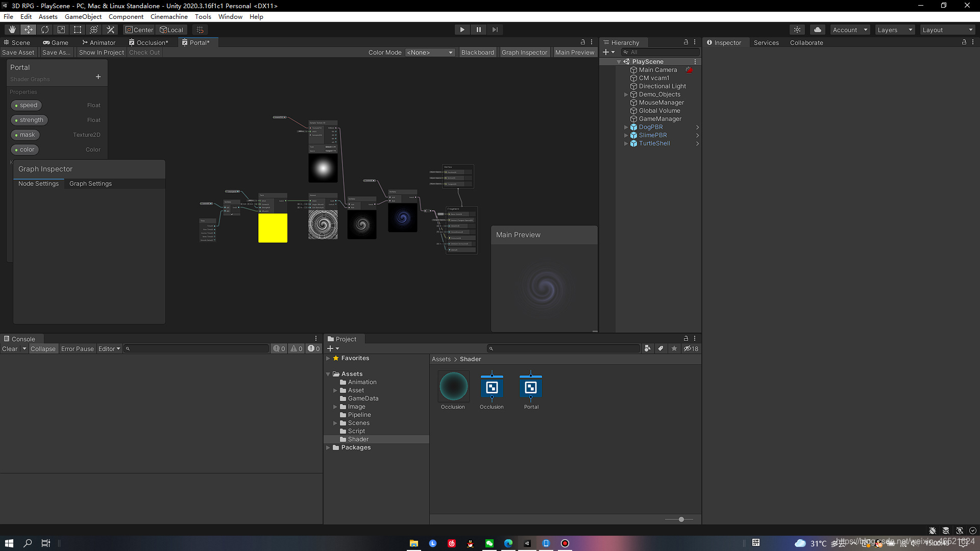Toggle Graph Inspector panel visibility
Screen dimensions: 980x551
pyautogui.click(x=524, y=52)
